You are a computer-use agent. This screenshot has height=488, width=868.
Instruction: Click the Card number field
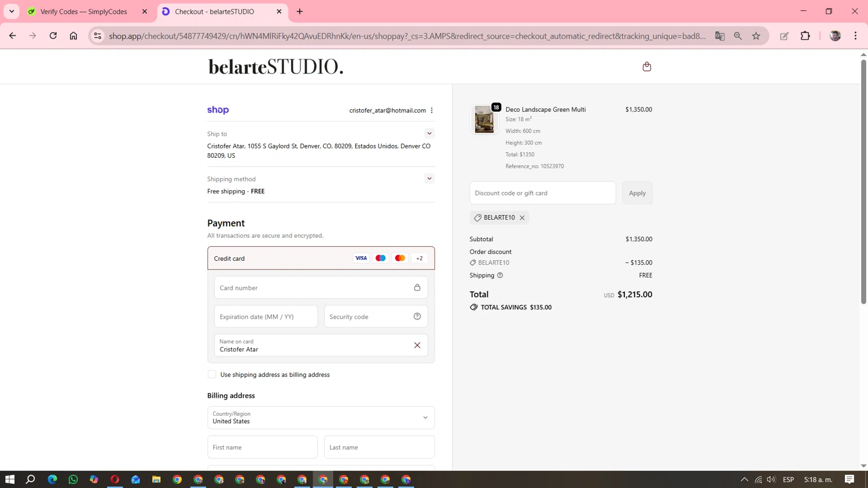pos(321,287)
